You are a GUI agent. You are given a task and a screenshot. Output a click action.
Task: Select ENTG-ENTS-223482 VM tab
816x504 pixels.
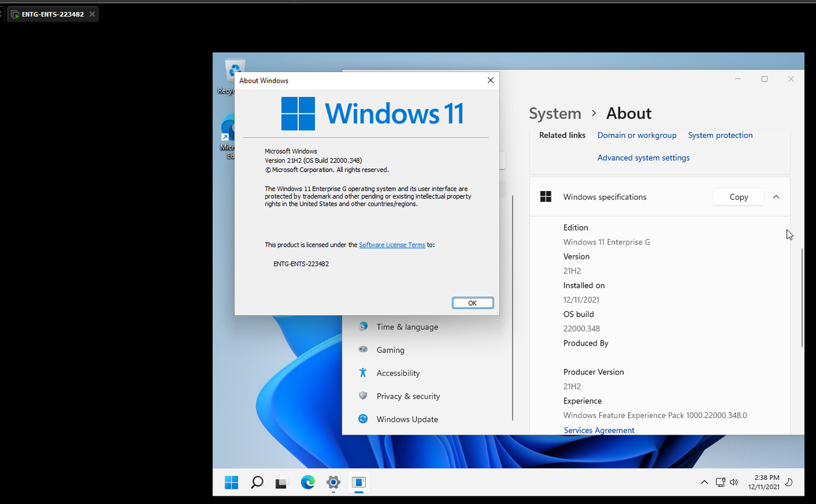coord(52,14)
